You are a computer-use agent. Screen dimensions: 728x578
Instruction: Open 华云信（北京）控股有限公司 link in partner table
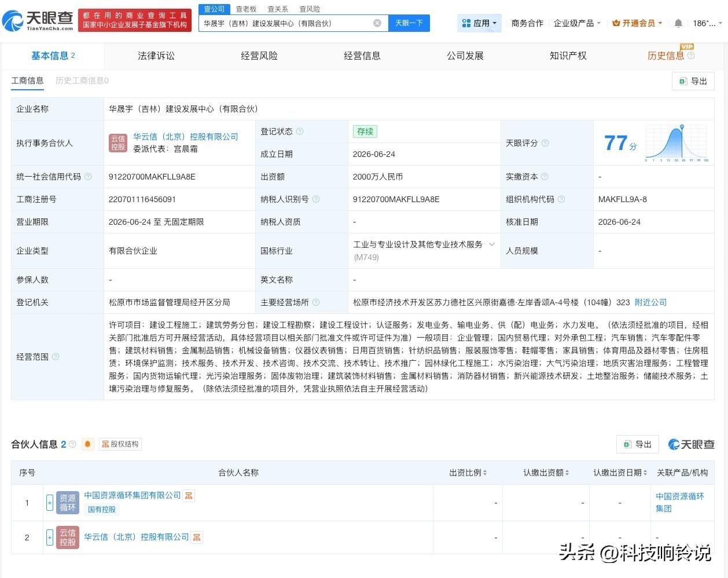[x=137, y=537]
